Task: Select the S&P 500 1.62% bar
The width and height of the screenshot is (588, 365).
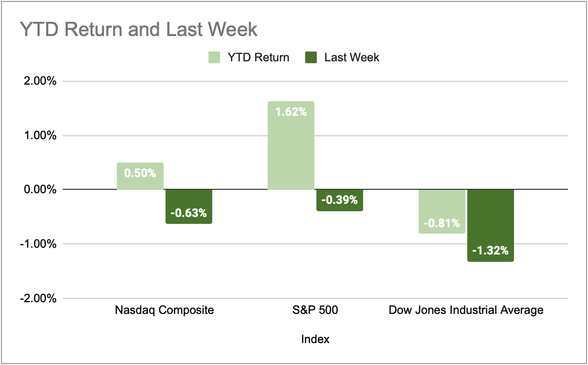Action: click(291, 146)
